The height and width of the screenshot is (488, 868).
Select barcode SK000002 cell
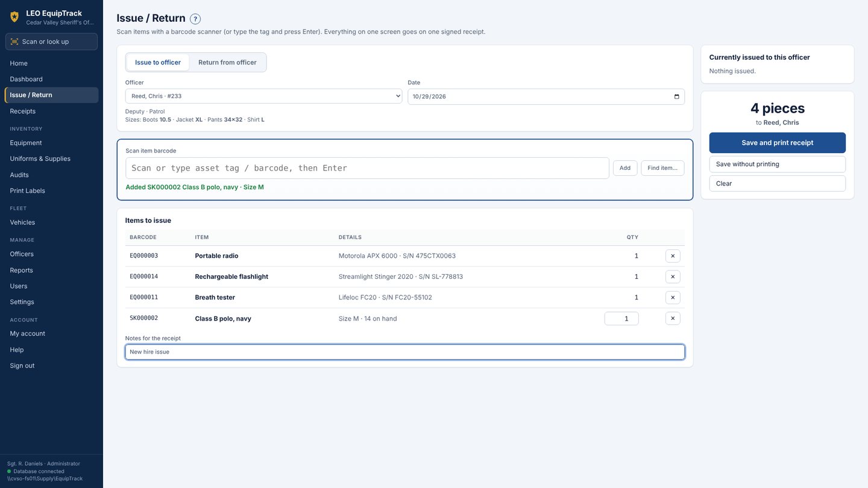point(144,318)
